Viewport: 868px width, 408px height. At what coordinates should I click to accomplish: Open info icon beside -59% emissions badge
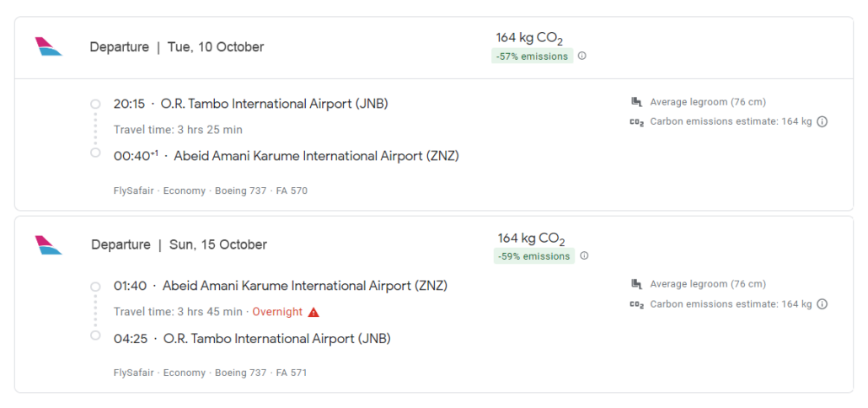584,255
